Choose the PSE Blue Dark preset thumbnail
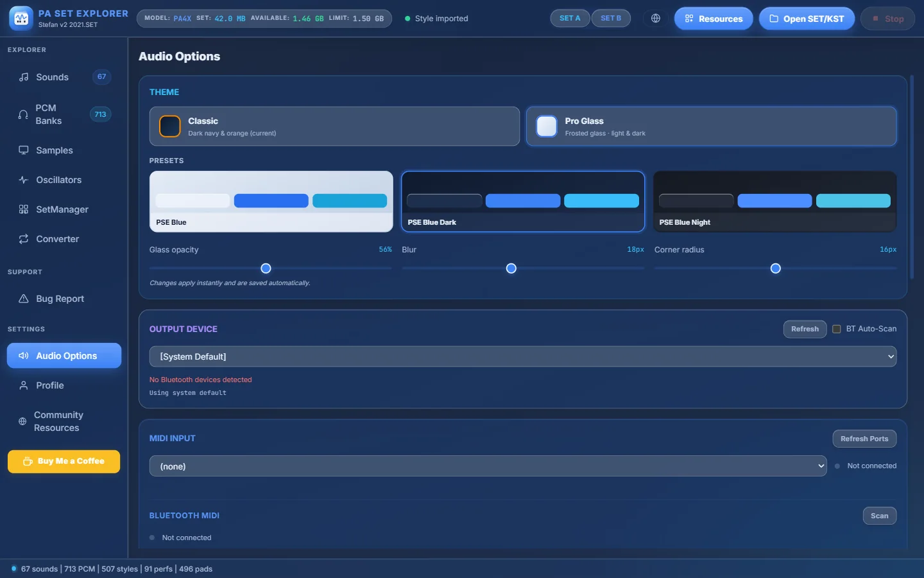Screen dimensions: 924x578 (523, 202)
